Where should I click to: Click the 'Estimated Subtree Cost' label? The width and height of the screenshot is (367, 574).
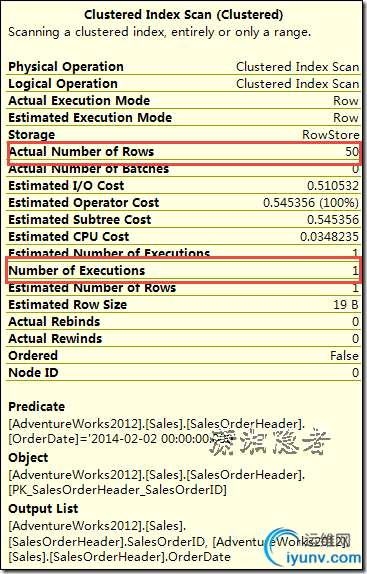pyautogui.click(x=79, y=220)
